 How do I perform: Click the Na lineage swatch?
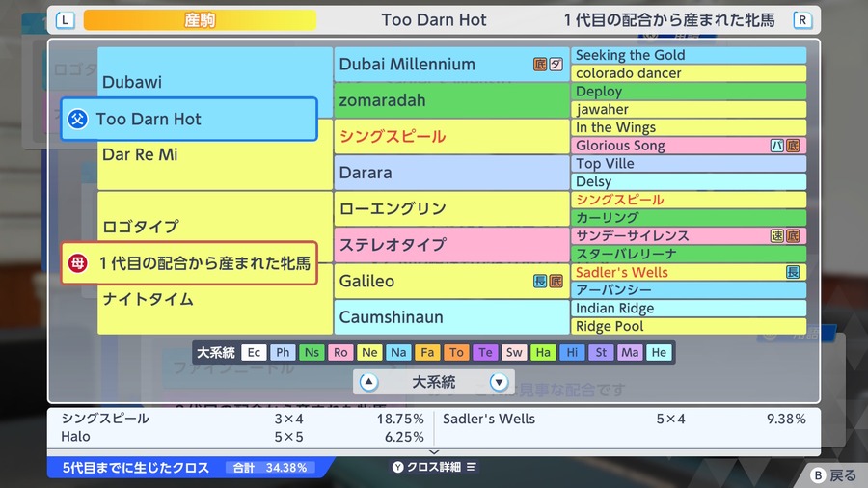[x=398, y=352]
